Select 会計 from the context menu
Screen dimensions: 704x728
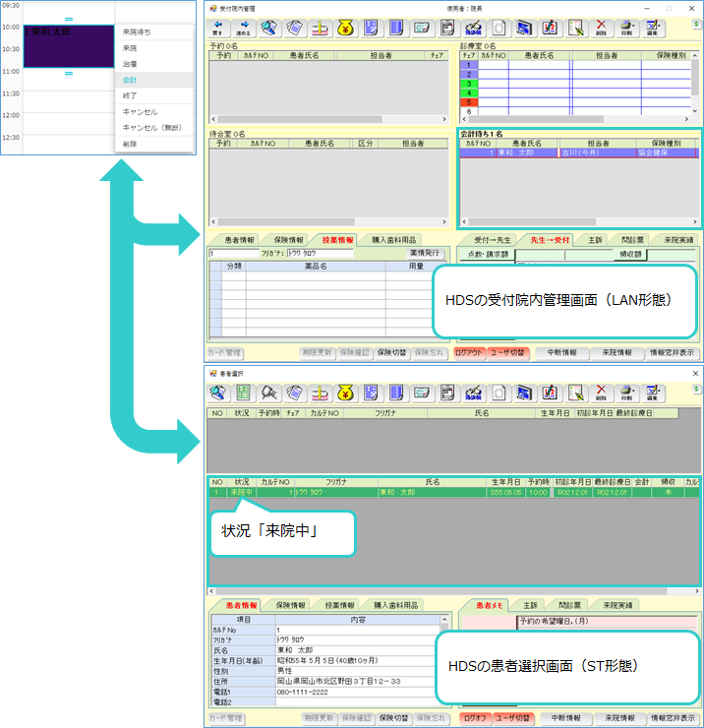coord(131,80)
